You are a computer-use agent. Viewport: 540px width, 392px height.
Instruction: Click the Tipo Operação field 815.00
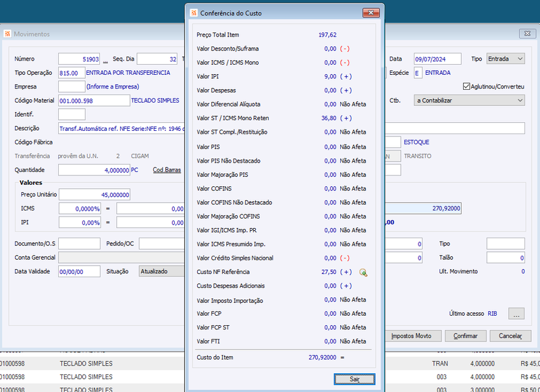click(x=72, y=73)
